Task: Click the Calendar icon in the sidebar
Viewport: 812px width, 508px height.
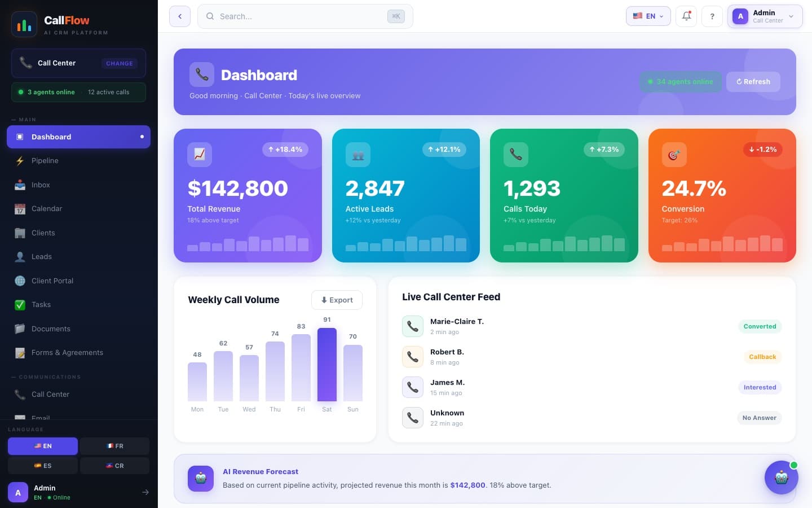Action: point(20,209)
